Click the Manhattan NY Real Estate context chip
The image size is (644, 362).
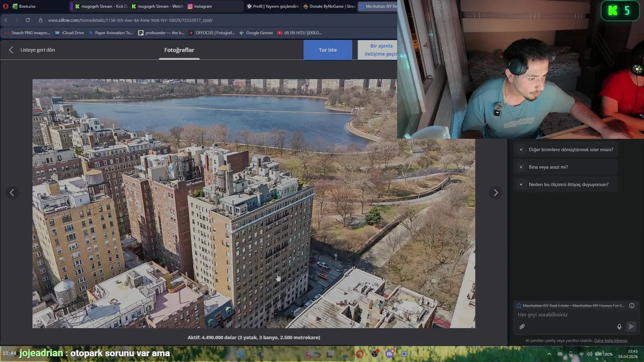tap(571, 306)
